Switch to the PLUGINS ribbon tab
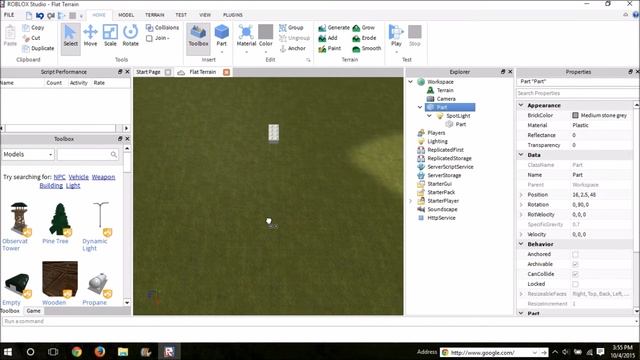 (x=233, y=15)
